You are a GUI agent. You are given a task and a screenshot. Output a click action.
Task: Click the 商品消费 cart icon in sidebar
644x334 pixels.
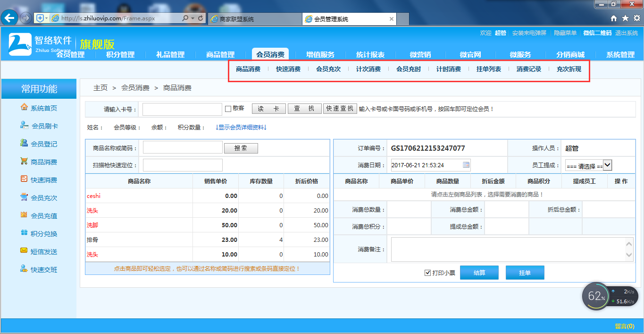(x=24, y=161)
